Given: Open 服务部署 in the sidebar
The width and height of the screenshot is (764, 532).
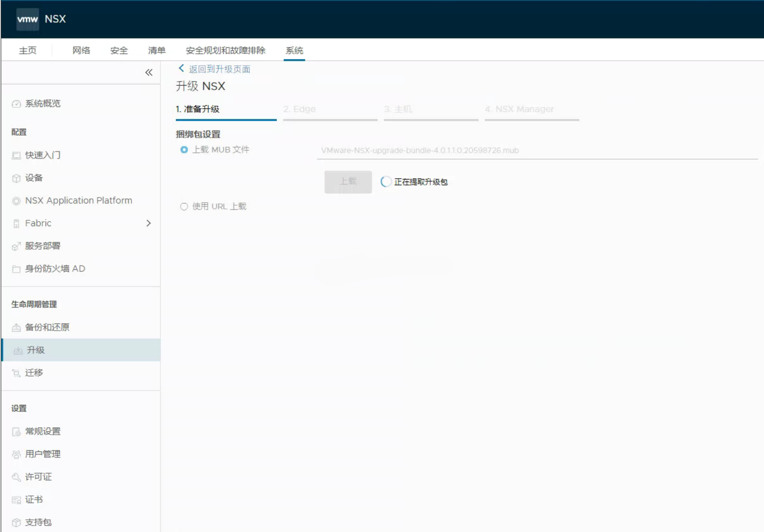Looking at the screenshot, I should point(43,246).
